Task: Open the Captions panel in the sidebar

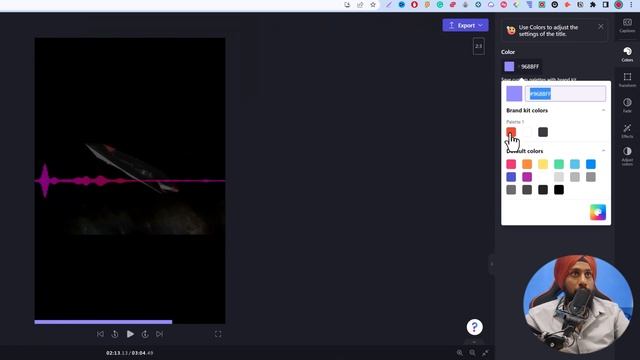Action: pyautogui.click(x=627, y=25)
